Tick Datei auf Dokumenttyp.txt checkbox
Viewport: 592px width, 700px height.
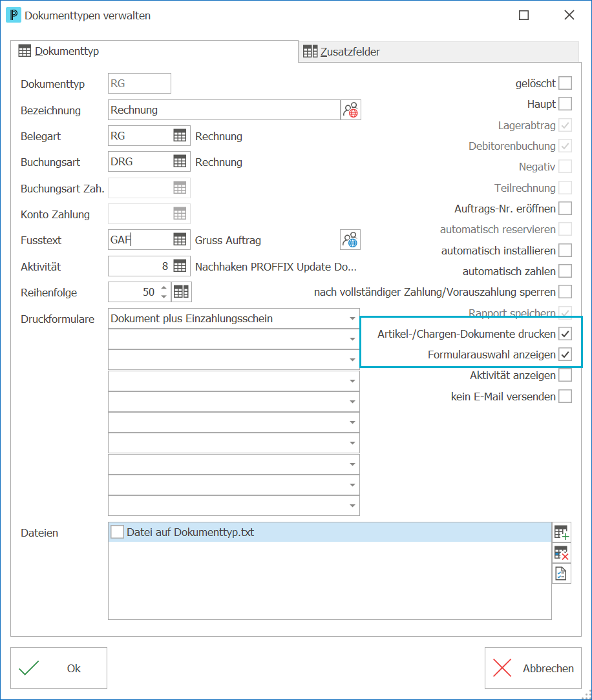click(117, 531)
